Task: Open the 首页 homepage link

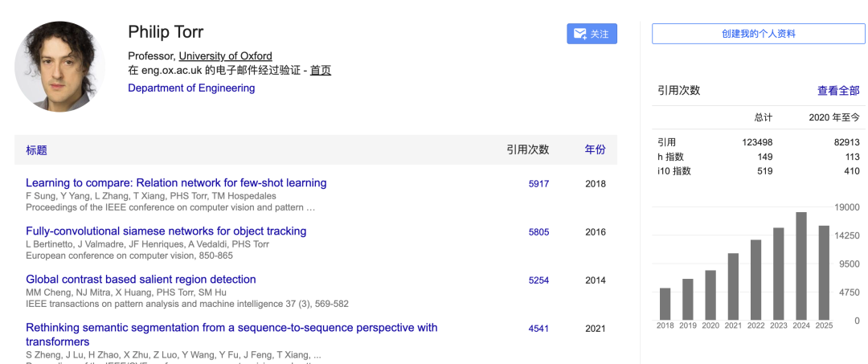Action: tap(321, 71)
